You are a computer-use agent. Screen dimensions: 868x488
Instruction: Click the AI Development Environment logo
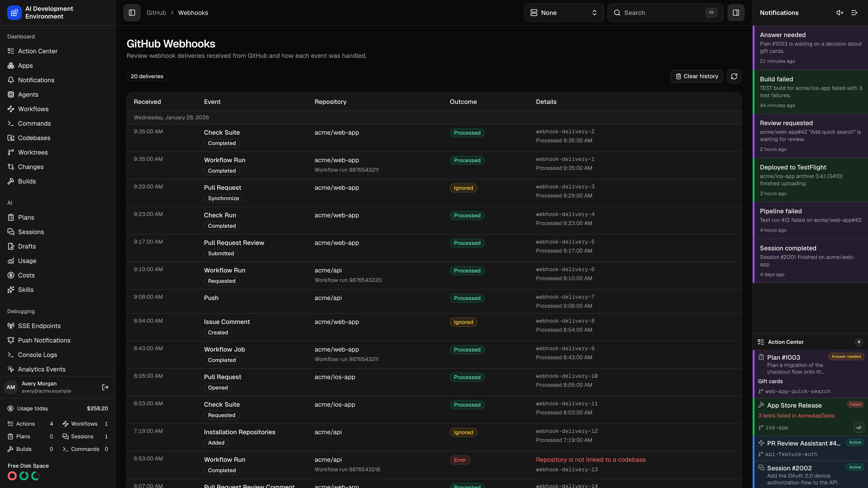click(x=14, y=13)
